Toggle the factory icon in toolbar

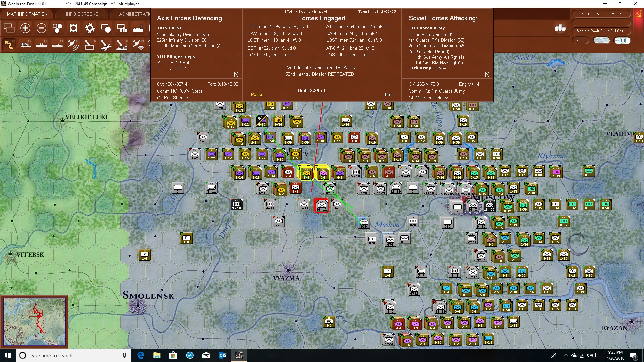coord(138,28)
